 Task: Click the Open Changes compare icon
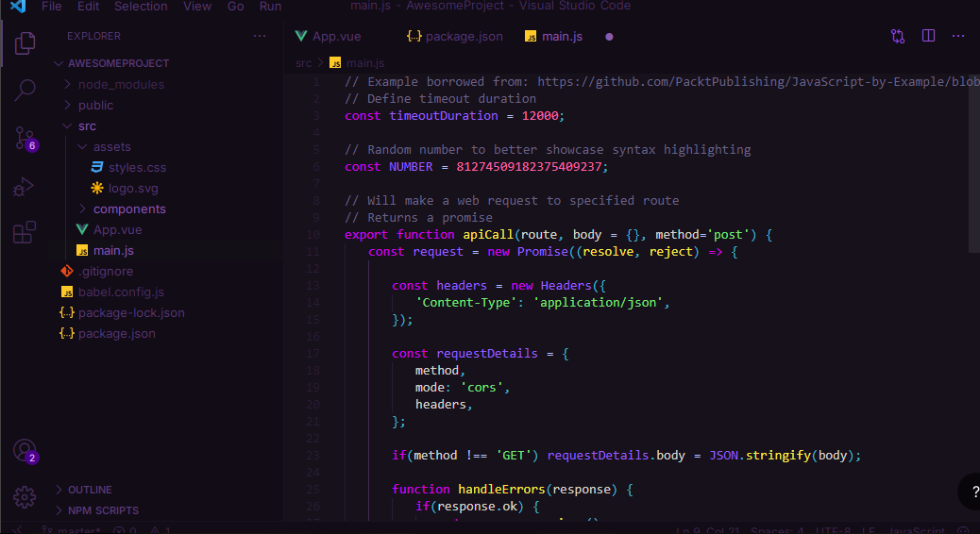click(x=898, y=36)
